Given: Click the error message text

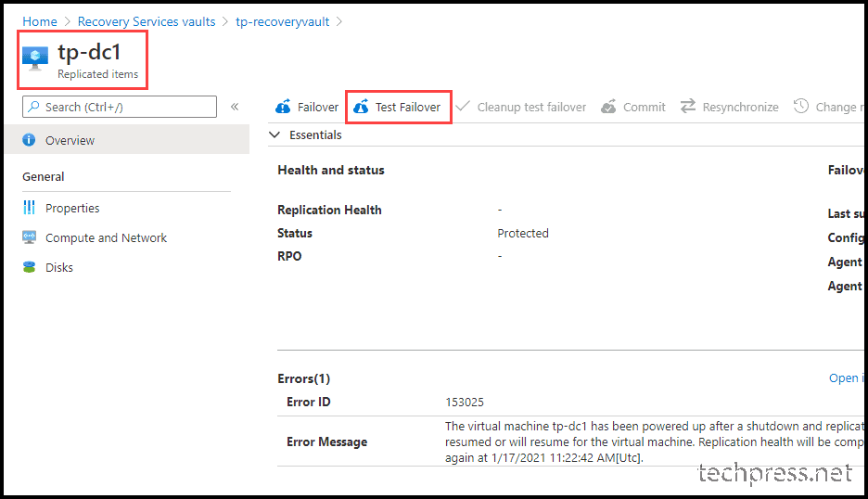Looking at the screenshot, I should point(655,441).
